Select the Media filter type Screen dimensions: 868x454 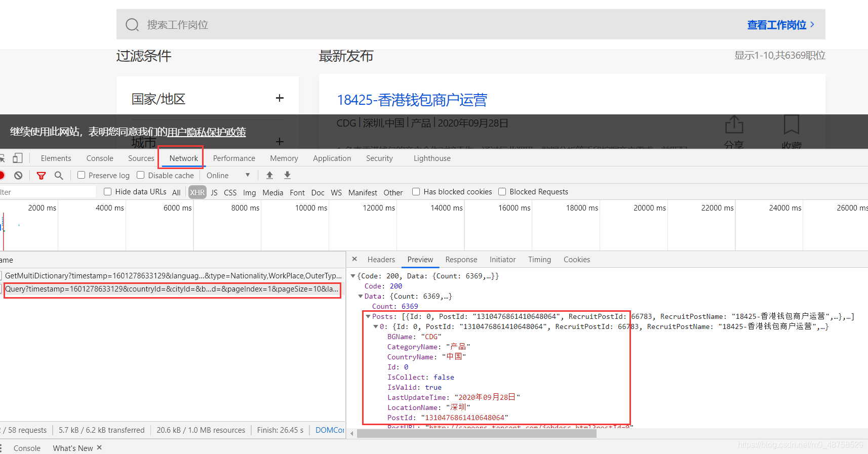click(273, 192)
